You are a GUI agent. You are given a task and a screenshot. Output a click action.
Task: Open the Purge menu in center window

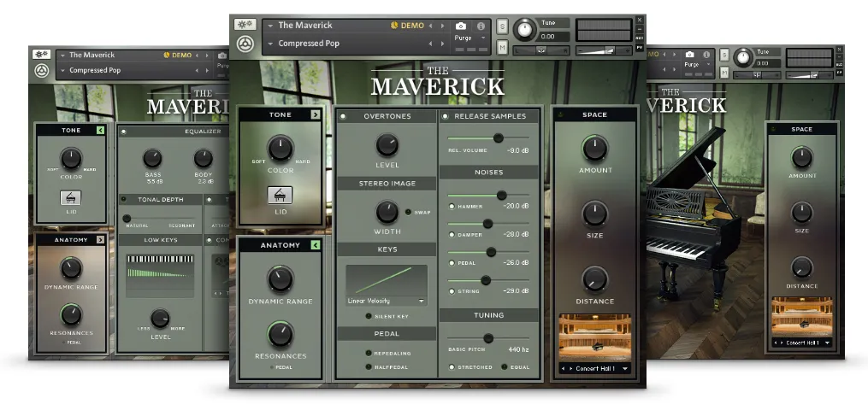470,38
